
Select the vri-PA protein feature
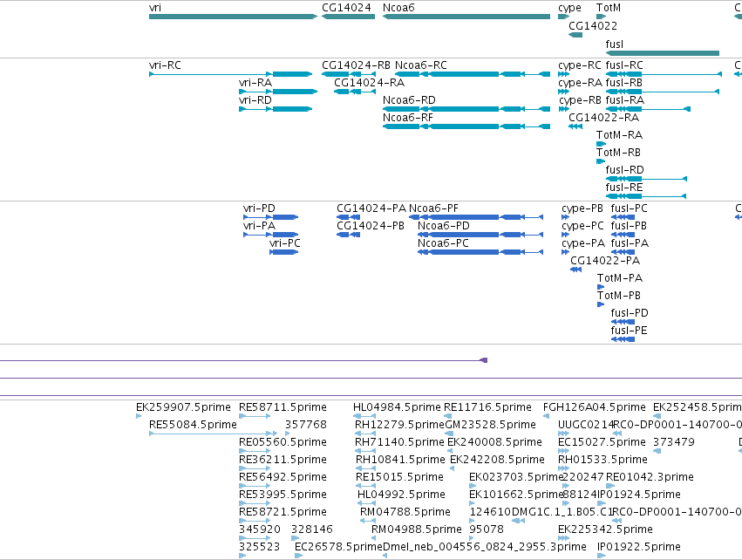coord(270,235)
